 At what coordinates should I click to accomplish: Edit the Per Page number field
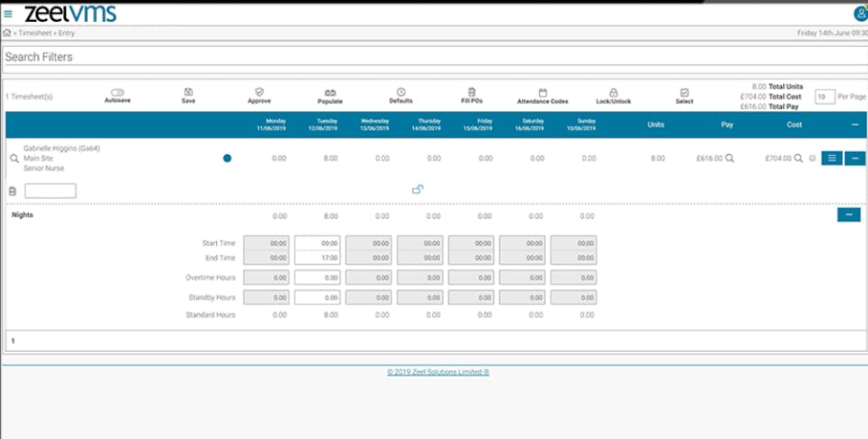(x=825, y=97)
